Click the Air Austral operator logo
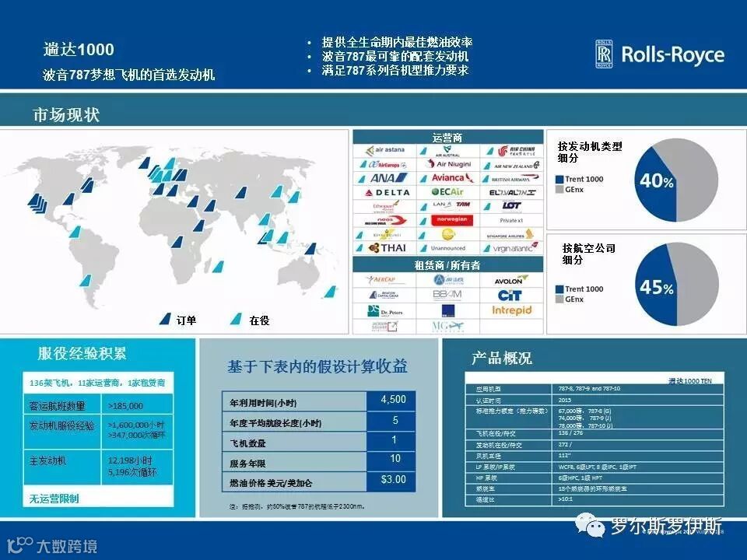This screenshot has width=747, height=560. (x=447, y=152)
